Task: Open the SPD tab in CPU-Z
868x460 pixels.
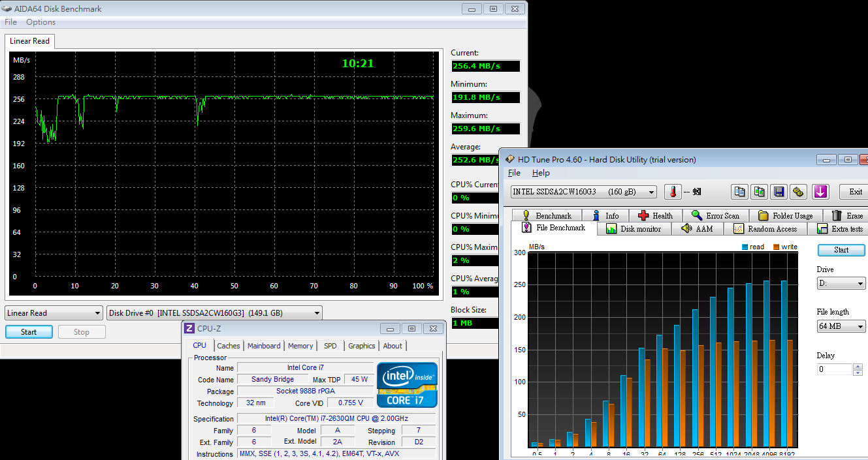Action: (x=330, y=346)
